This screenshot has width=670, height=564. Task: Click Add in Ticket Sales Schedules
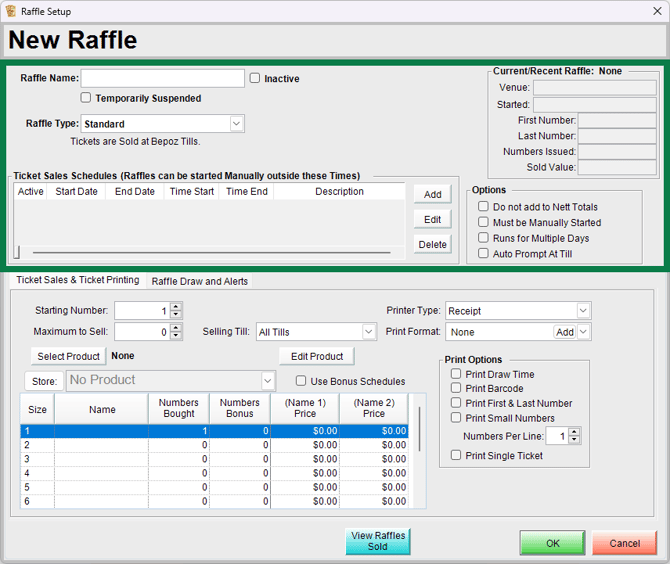[432, 195]
